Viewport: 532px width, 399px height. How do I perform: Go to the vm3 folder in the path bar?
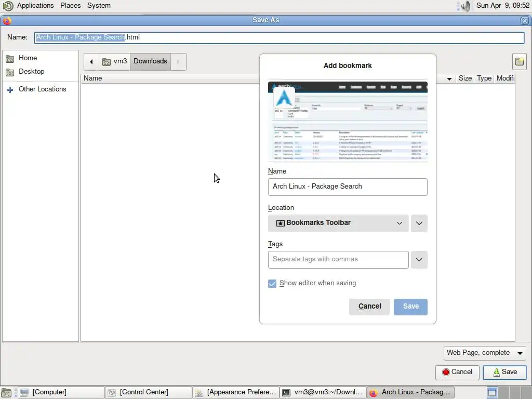115,61
